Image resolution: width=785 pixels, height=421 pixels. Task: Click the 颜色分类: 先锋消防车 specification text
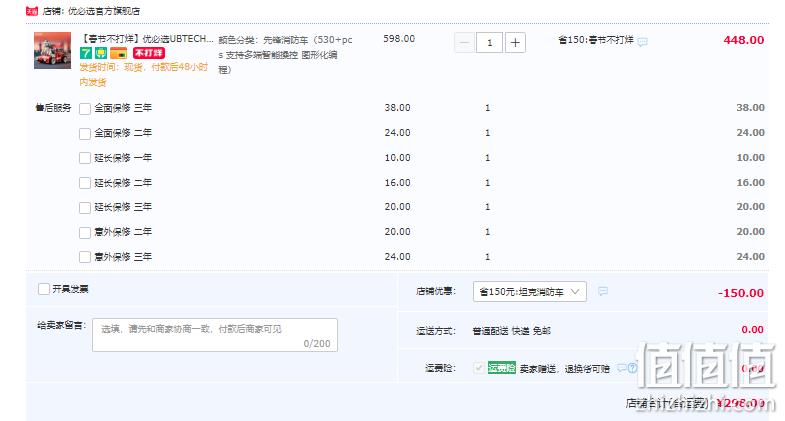285,55
